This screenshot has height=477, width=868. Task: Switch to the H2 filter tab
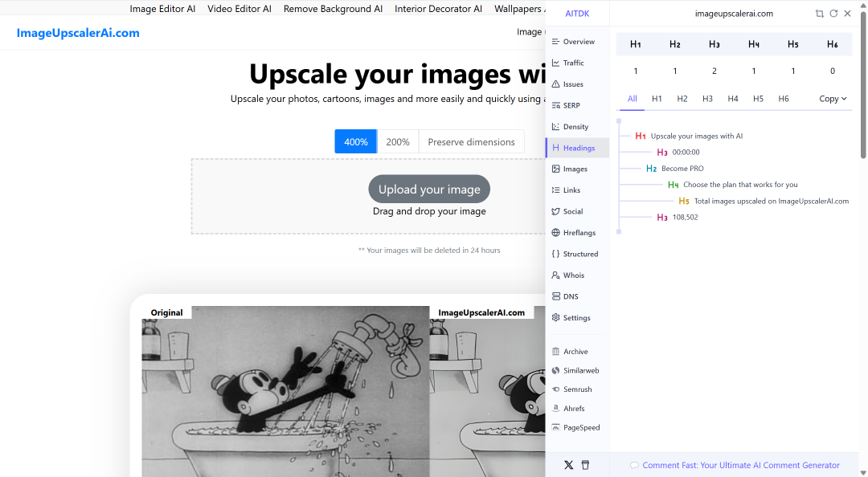(x=682, y=99)
